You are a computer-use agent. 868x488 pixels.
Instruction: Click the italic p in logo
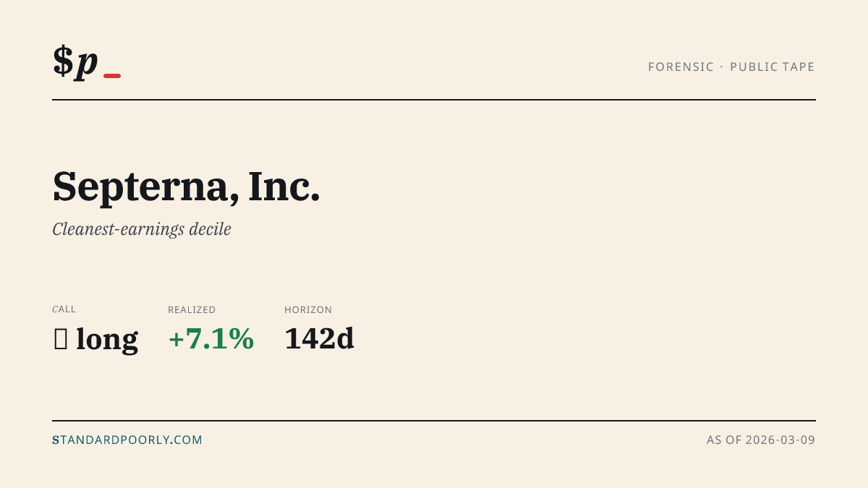coord(86,65)
